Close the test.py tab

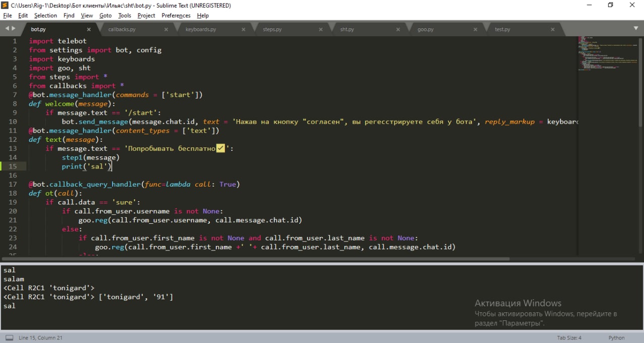coord(553,30)
